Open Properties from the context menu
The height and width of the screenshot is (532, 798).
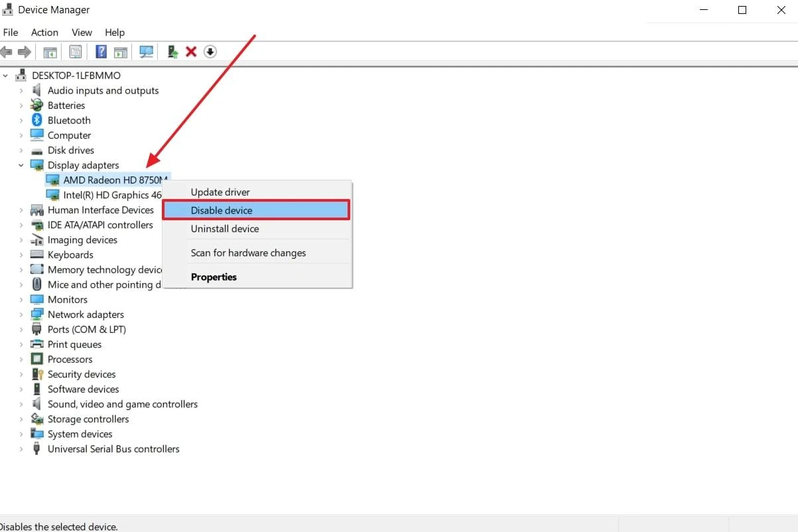[214, 277]
